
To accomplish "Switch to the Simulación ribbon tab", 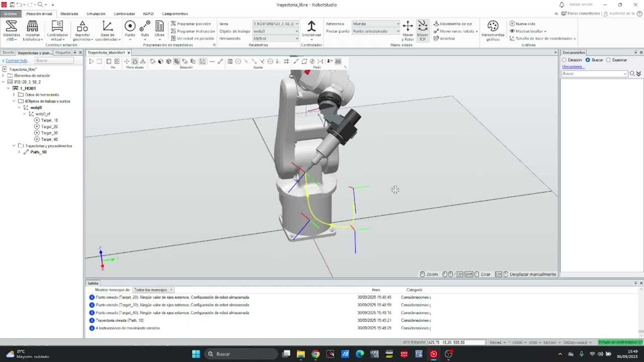I will click(96, 14).
